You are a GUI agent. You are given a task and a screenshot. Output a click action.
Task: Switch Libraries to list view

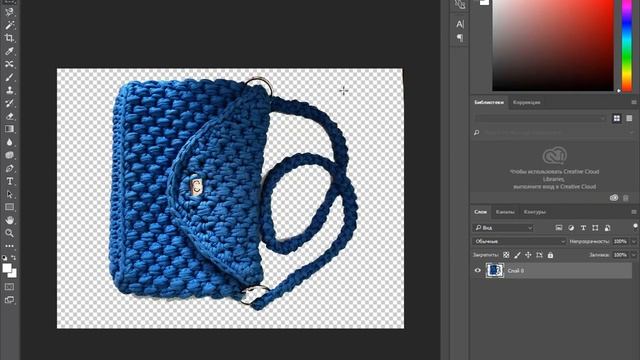(629, 118)
